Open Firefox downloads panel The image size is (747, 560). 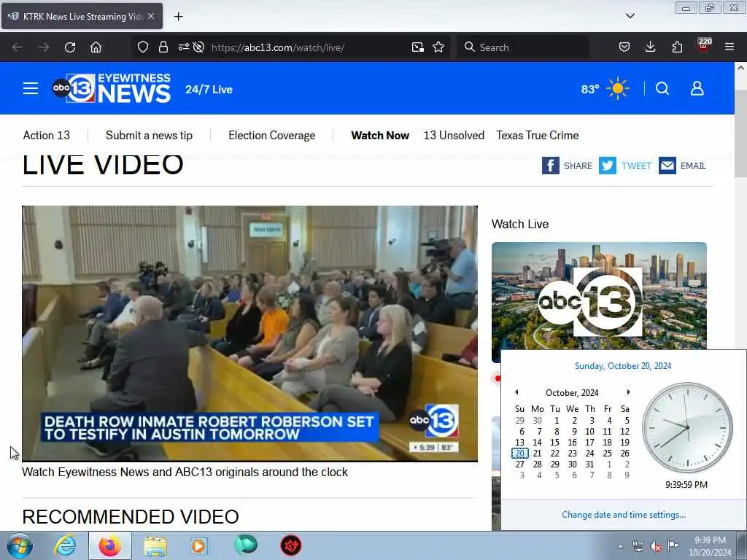[650, 47]
